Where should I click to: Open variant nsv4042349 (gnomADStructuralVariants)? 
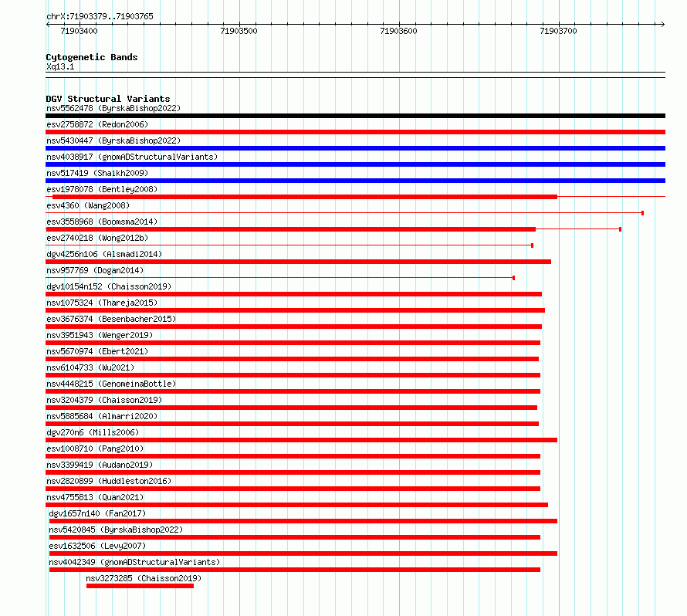pyautogui.click(x=134, y=562)
